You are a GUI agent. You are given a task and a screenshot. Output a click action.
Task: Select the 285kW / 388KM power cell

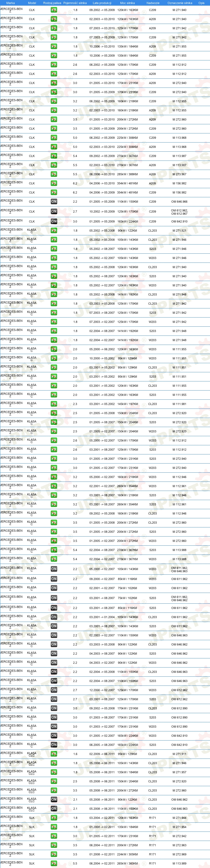[127, 174]
